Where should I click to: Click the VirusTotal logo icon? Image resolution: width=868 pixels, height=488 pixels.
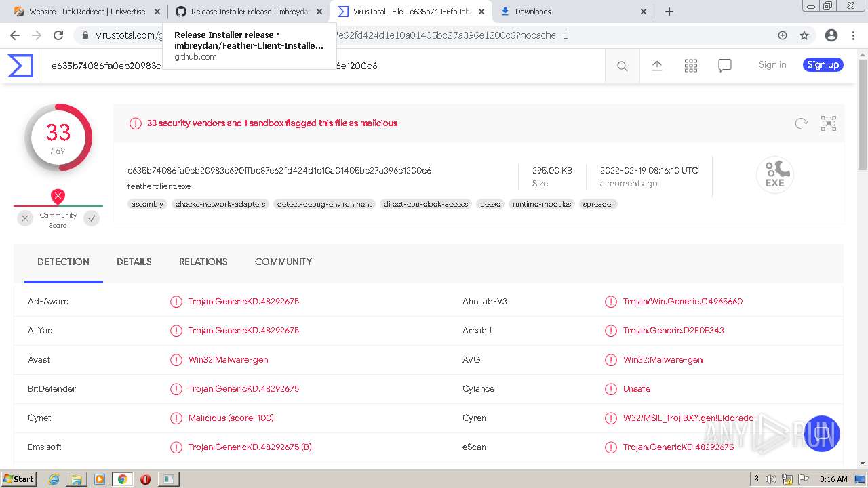point(20,66)
